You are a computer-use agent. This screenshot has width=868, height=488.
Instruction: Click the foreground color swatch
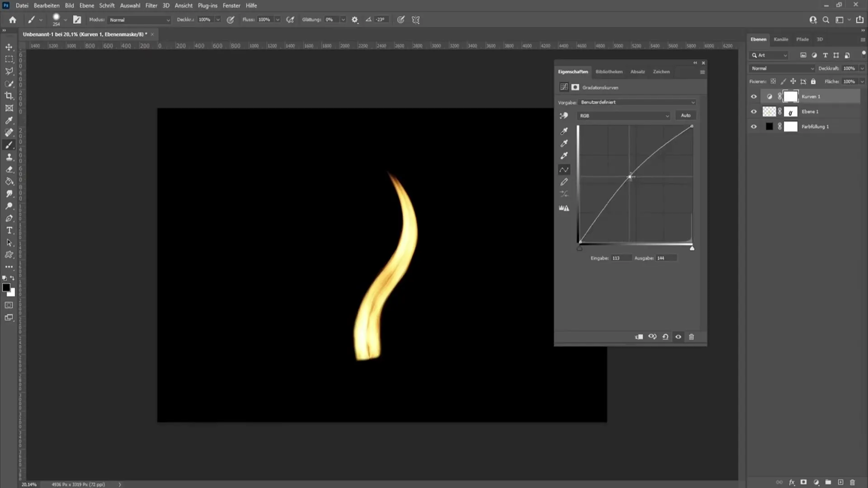tap(6, 288)
